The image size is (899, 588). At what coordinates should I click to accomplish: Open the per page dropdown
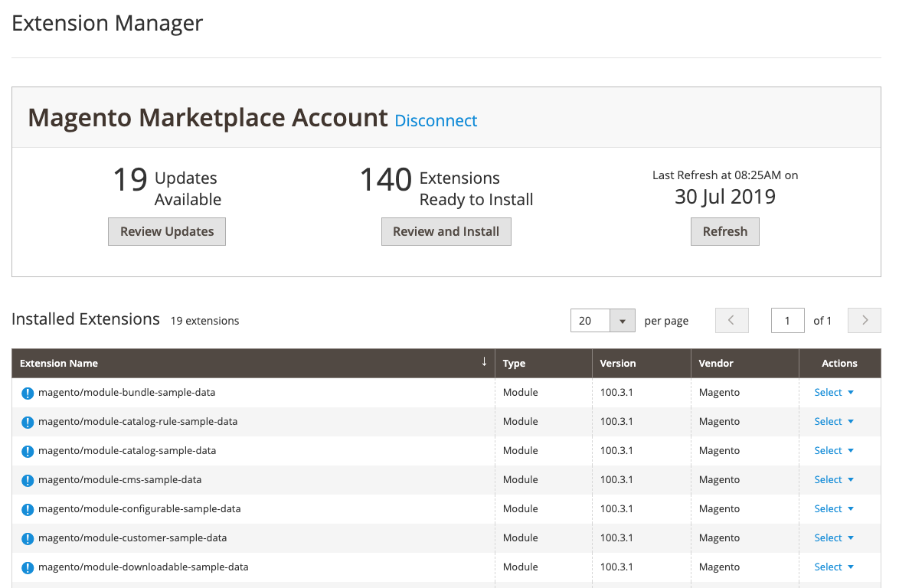click(x=624, y=320)
